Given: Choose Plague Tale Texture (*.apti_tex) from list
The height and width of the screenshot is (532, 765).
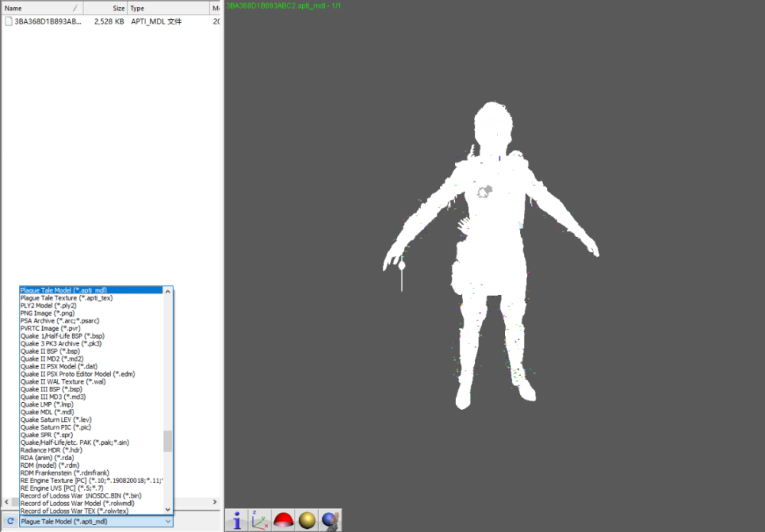Looking at the screenshot, I should tap(66, 298).
